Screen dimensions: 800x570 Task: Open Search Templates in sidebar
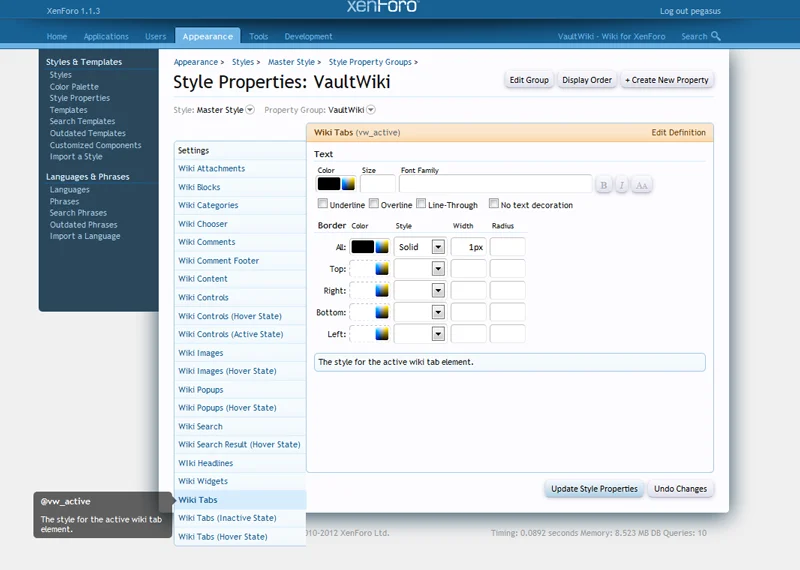click(x=82, y=121)
